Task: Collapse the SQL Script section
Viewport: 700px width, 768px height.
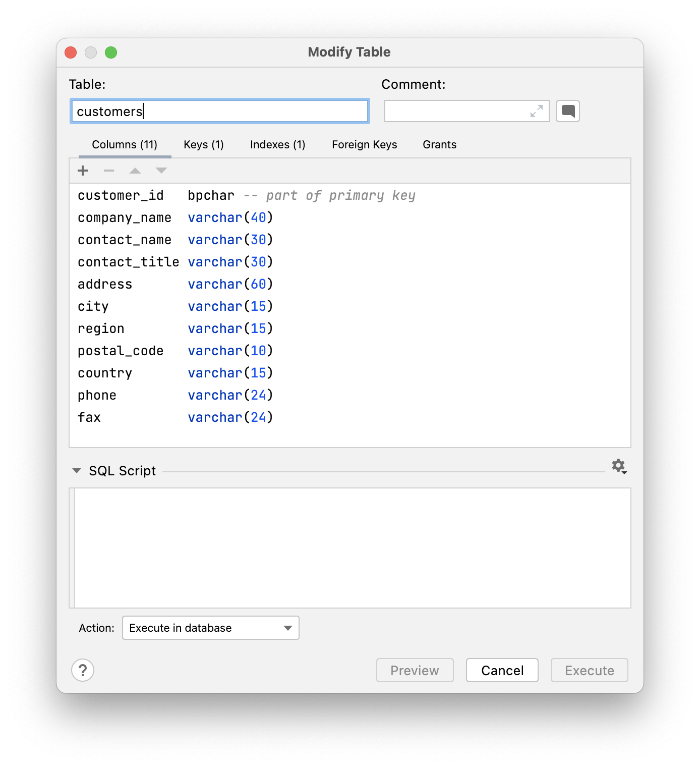Action: coord(77,471)
